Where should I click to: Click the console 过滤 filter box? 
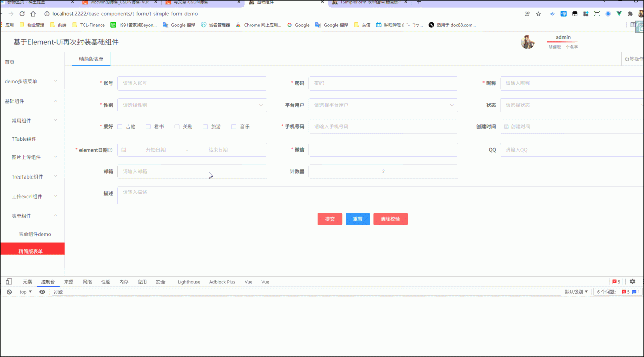tap(306, 292)
